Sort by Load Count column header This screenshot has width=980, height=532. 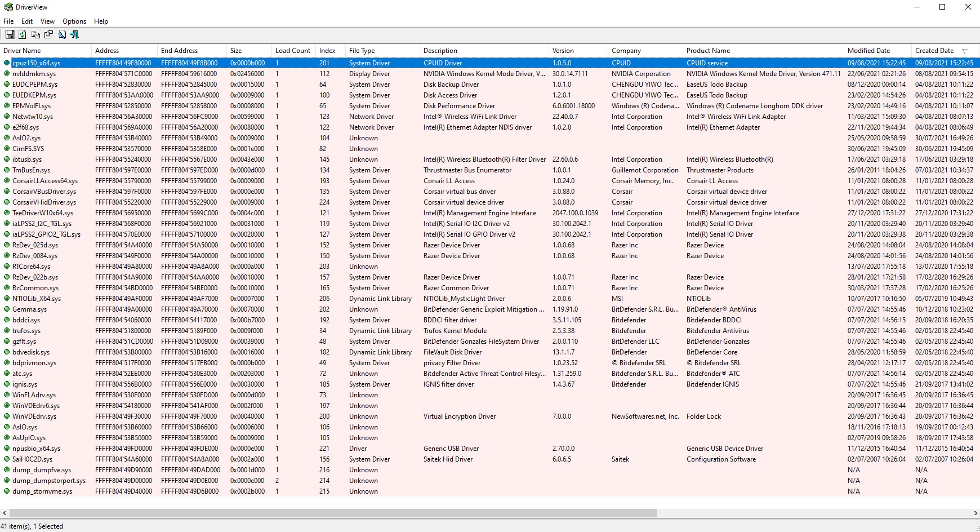(x=293, y=51)
